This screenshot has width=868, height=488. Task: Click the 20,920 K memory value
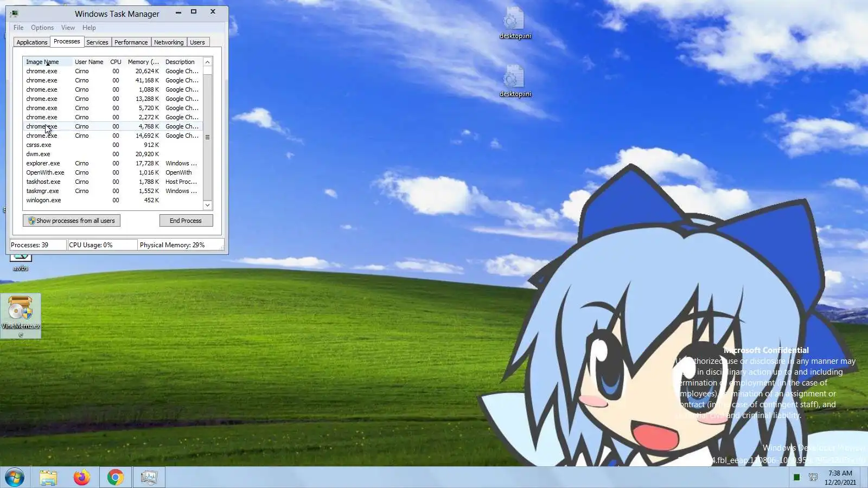[148, 154]
